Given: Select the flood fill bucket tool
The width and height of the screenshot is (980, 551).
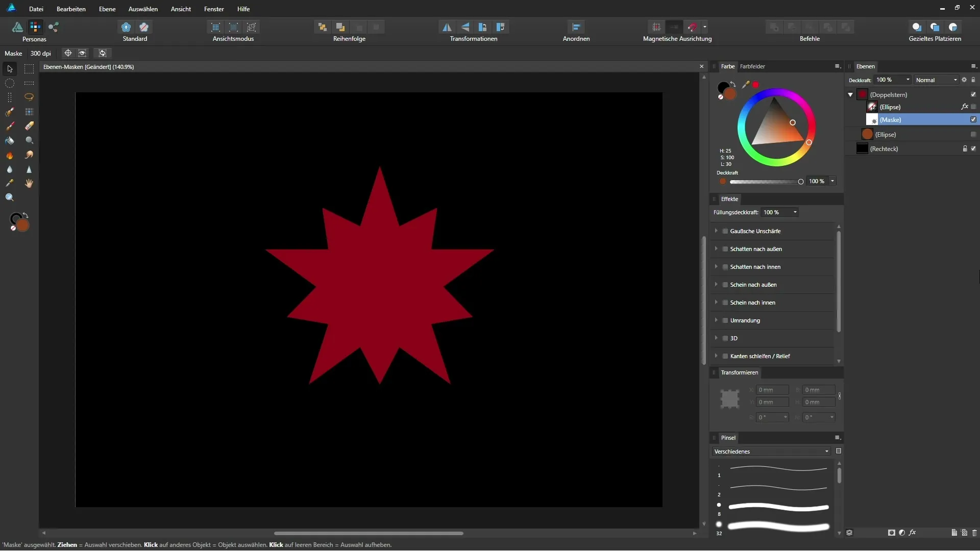Looking at the screenshot, I should click(x=10, y=140).
